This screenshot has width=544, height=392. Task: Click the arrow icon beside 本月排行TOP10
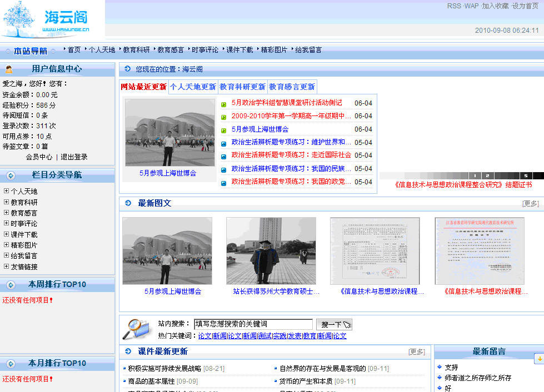(11, 364)
